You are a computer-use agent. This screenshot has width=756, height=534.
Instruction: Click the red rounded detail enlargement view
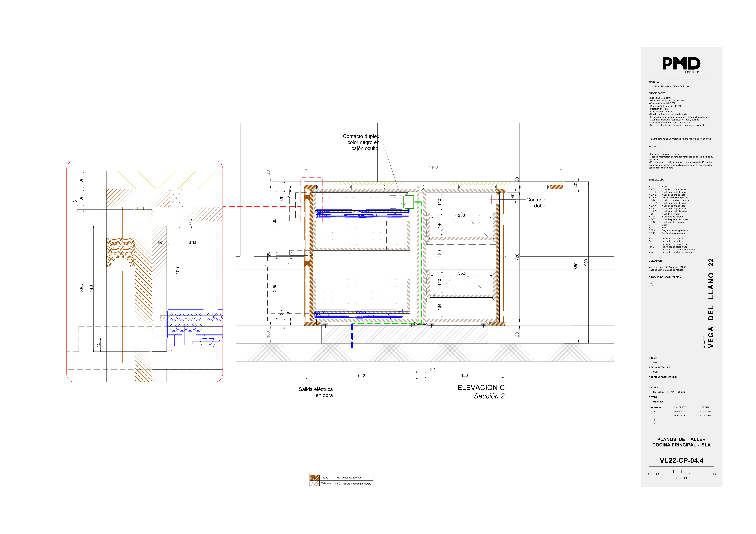coord(144,271)
